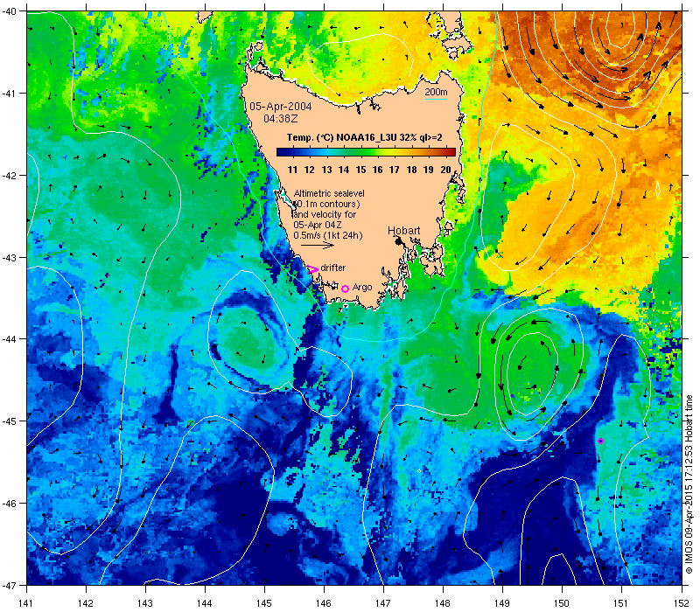Click the 'Altimetric sealevel' legend text
This screenshot has height=612, width=700.
329,193
